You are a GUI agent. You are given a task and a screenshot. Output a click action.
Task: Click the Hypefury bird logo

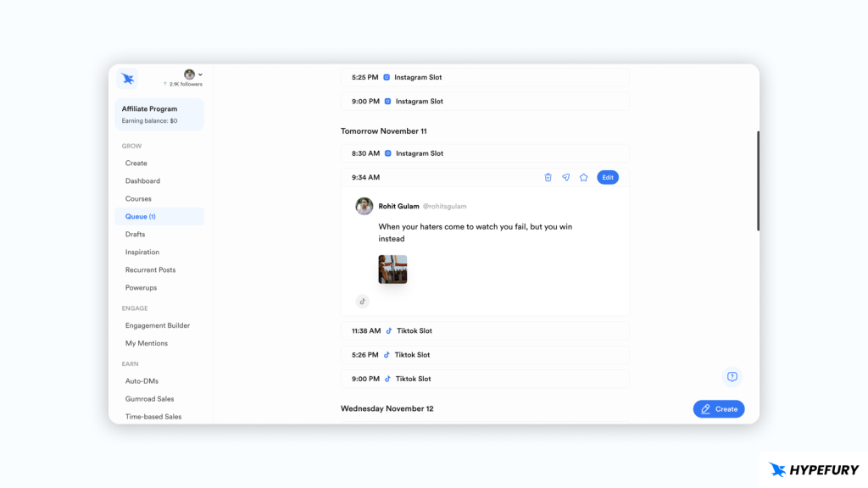coord(127,78)
